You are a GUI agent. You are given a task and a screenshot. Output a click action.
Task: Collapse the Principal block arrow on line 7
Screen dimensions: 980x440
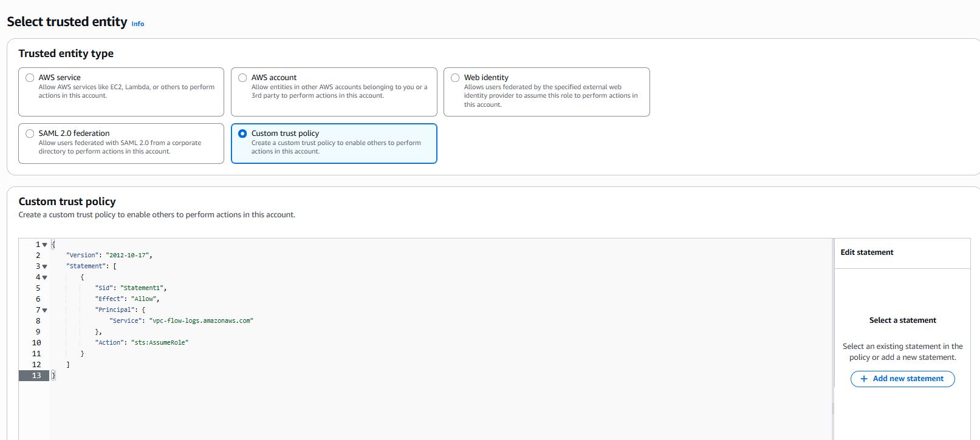click(45, 311)
